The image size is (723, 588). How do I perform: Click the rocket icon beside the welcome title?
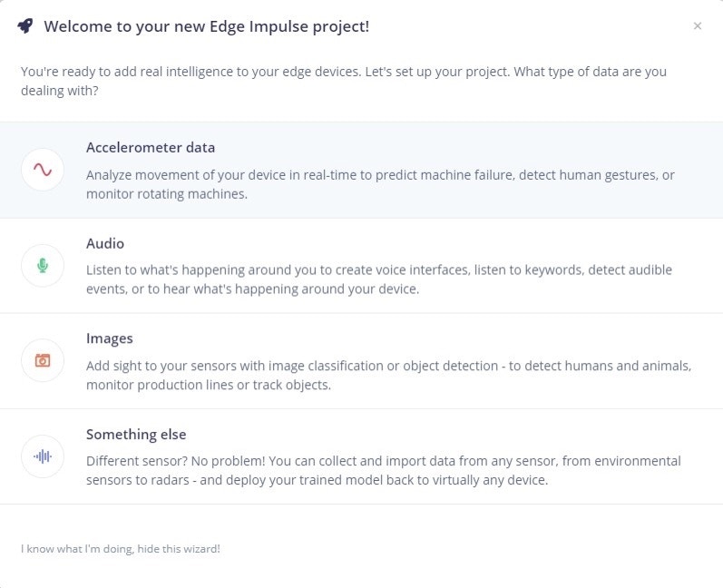click(25, 26)
